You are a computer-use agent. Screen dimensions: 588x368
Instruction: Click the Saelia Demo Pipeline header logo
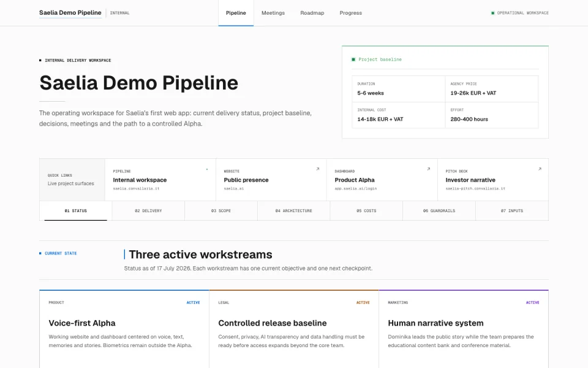(x=70, y=13)
